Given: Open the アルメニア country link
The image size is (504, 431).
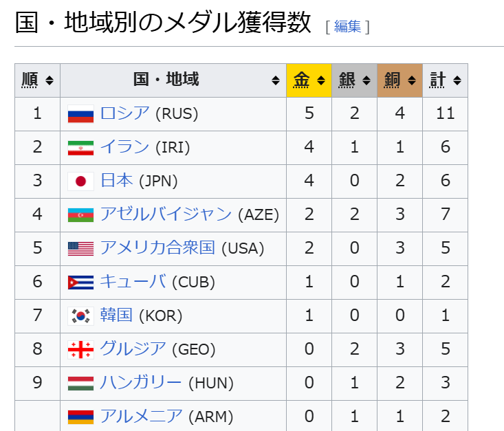Looking at the screenshot, I should coord(142,416).
